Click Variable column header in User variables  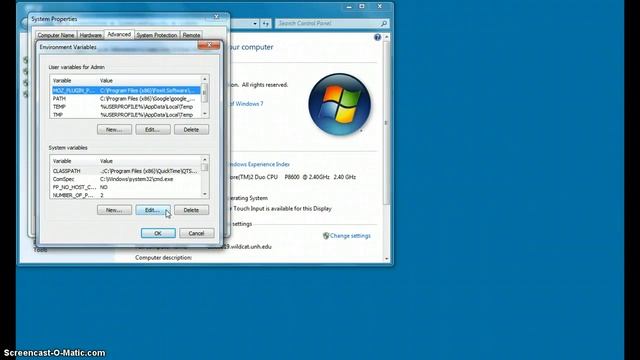pos(74,81)
